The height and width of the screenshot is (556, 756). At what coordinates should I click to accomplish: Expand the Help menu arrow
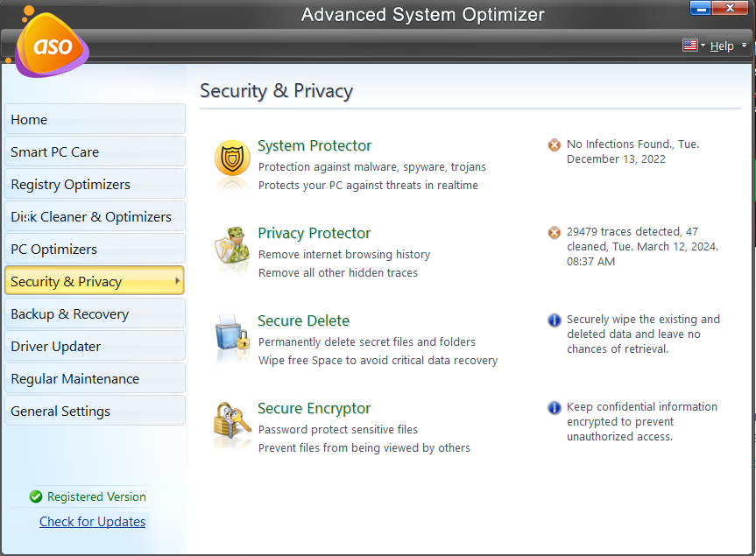point(743,46)
